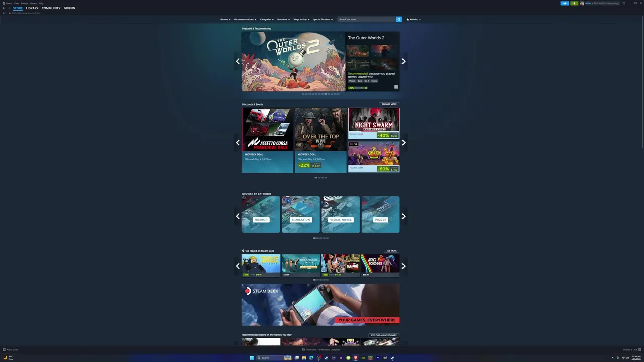The width and height of the screenshot is (644, 362).
Task: Go to next featured game arrow
Action: coord(404,61)
